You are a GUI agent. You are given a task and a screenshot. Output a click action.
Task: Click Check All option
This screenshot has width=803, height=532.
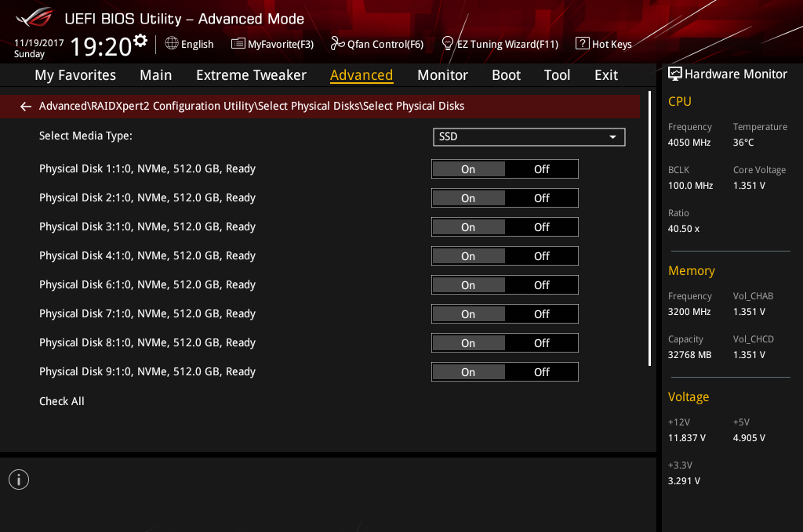pyautogui.click(x=62, y=401)
